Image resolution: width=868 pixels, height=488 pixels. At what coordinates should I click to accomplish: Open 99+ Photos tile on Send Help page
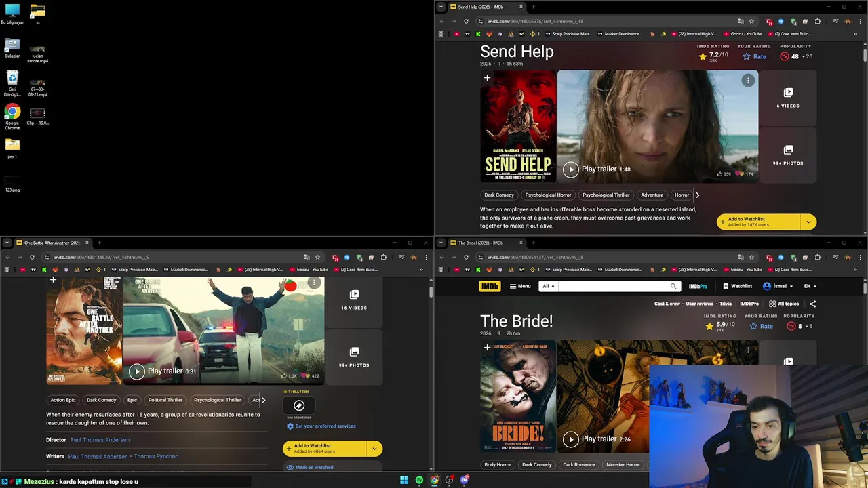pos(788,155)
